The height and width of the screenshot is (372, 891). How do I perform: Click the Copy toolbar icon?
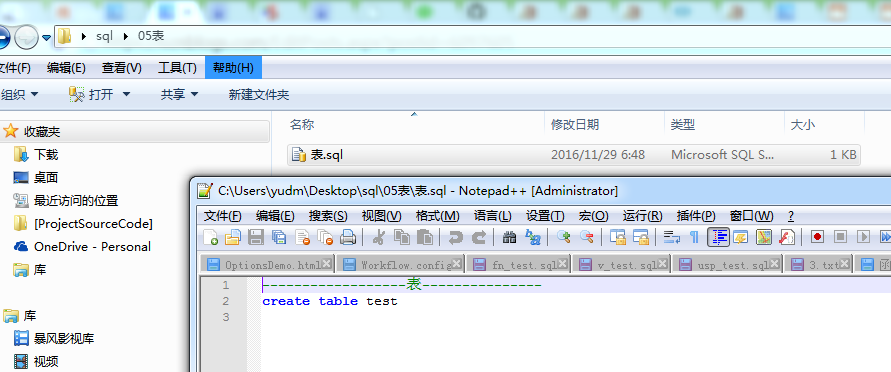[x=402, y=237]
